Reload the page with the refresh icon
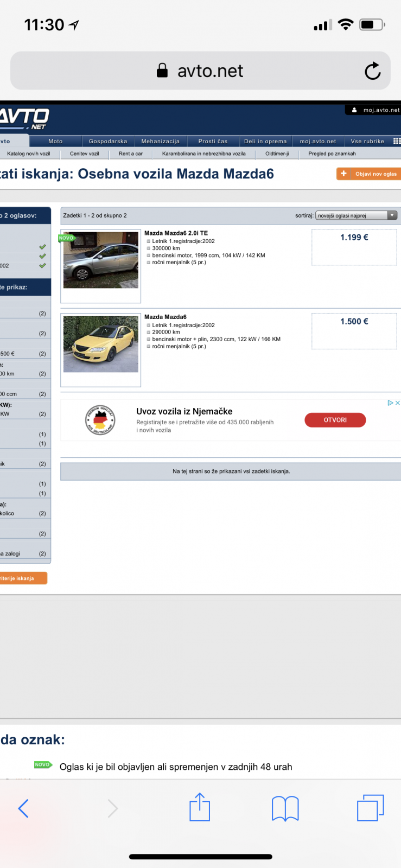 coord(372,71)
